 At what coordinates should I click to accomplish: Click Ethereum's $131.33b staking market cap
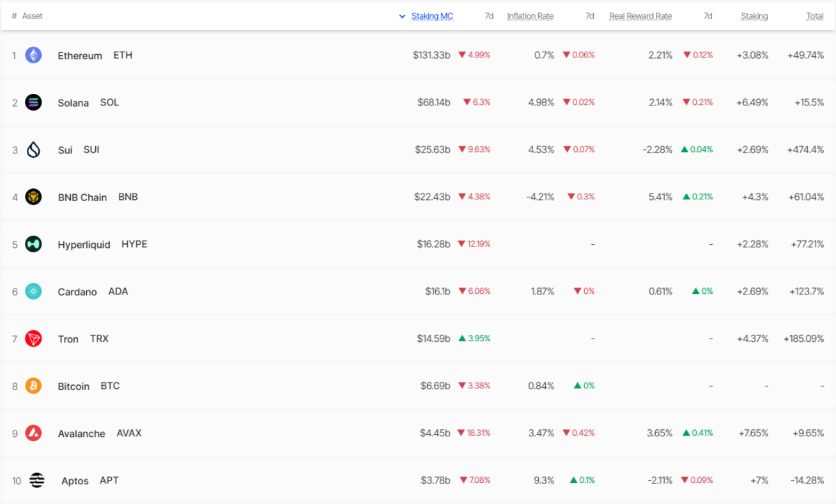431,55
